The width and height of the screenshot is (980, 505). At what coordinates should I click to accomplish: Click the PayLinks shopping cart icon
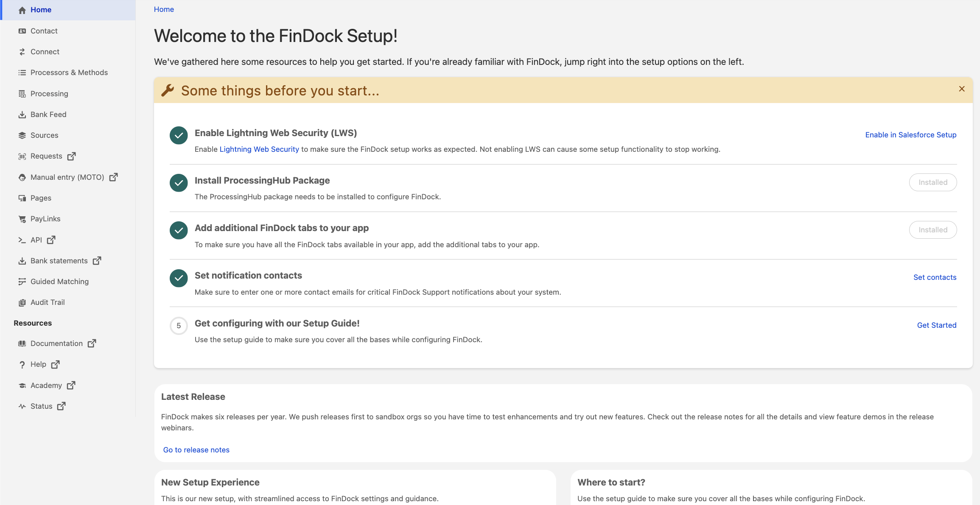coord(22,218)
